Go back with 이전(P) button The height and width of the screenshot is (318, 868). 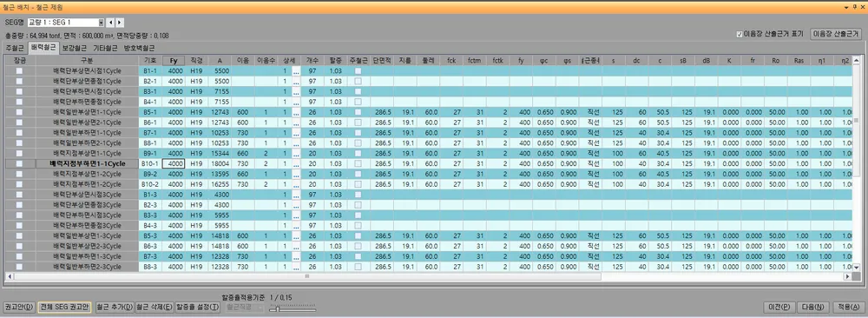779,308
